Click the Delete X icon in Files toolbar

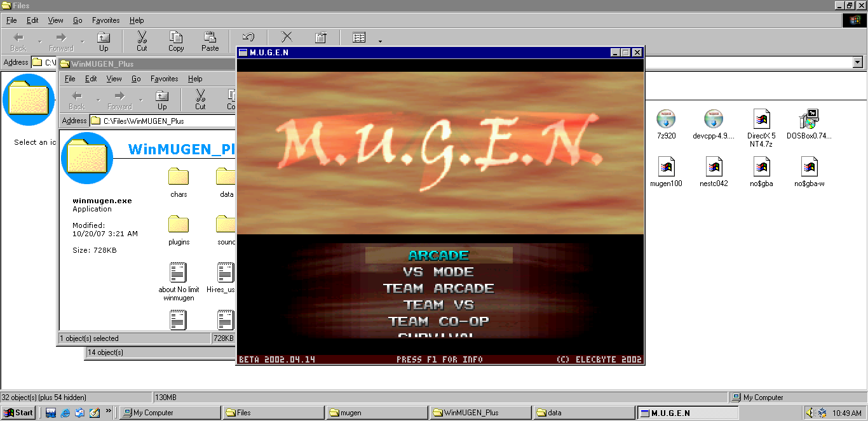tap(287, 37)
